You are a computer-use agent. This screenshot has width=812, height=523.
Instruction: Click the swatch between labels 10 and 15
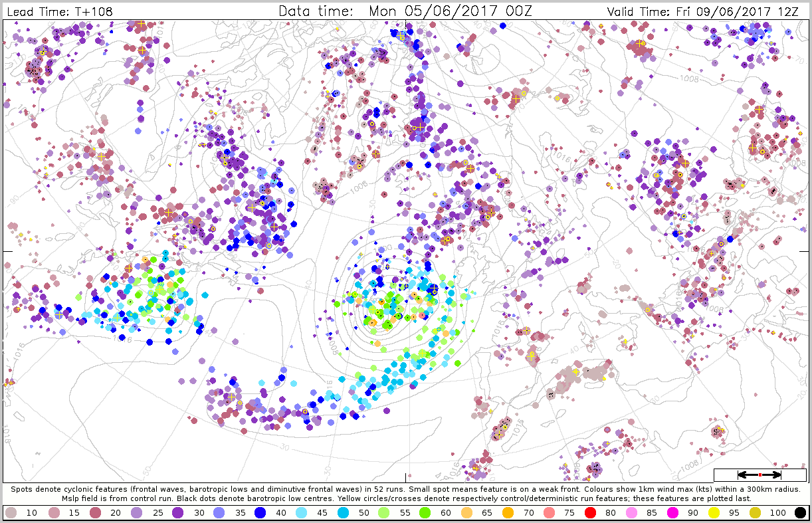(x=52, y=512)
